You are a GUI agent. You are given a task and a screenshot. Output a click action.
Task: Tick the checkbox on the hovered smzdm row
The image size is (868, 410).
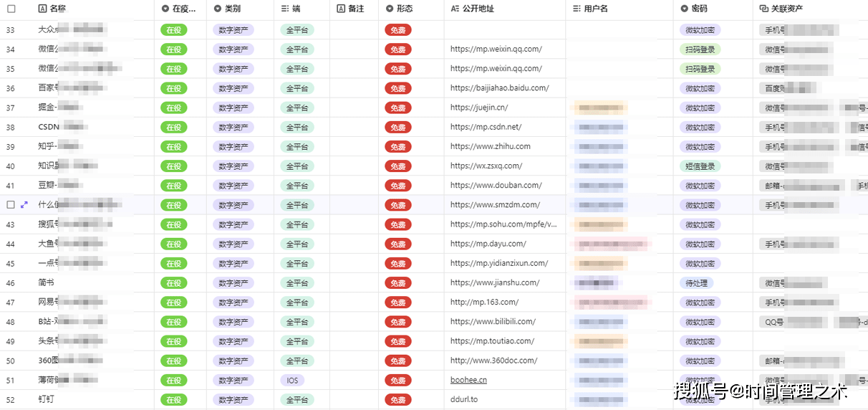(11, 205)
